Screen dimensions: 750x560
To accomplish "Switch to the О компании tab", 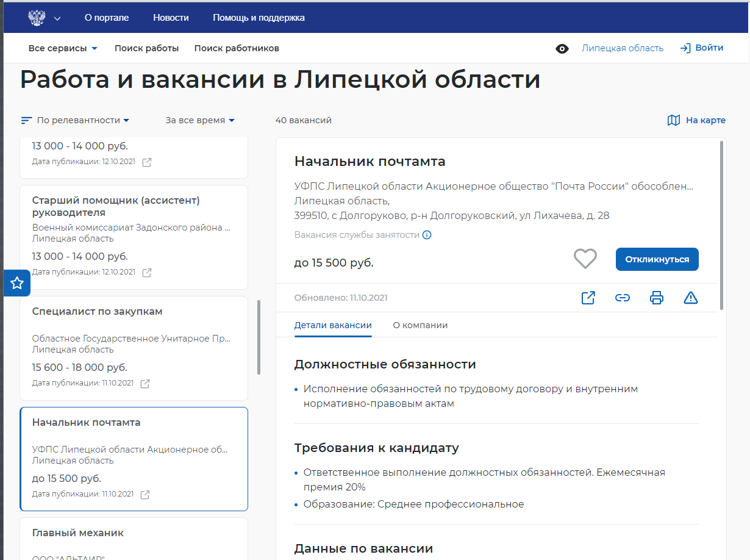I will click(420, 325).
